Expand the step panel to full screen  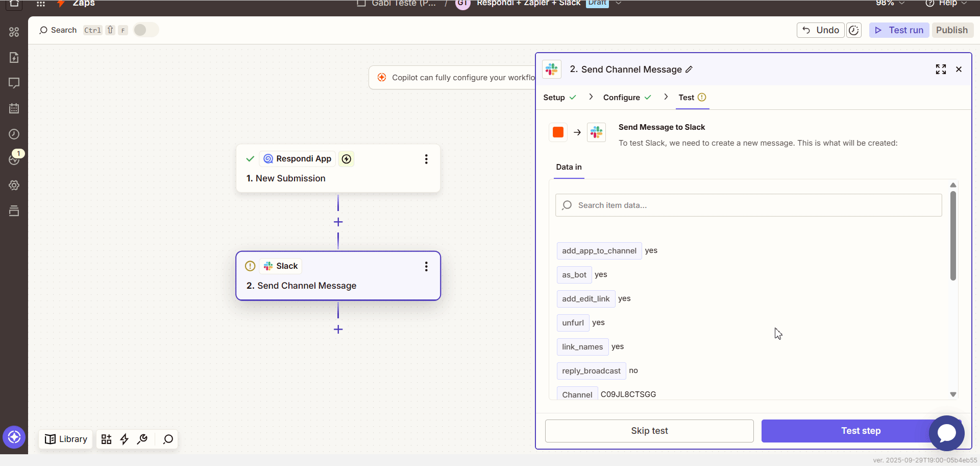[941, 69]
